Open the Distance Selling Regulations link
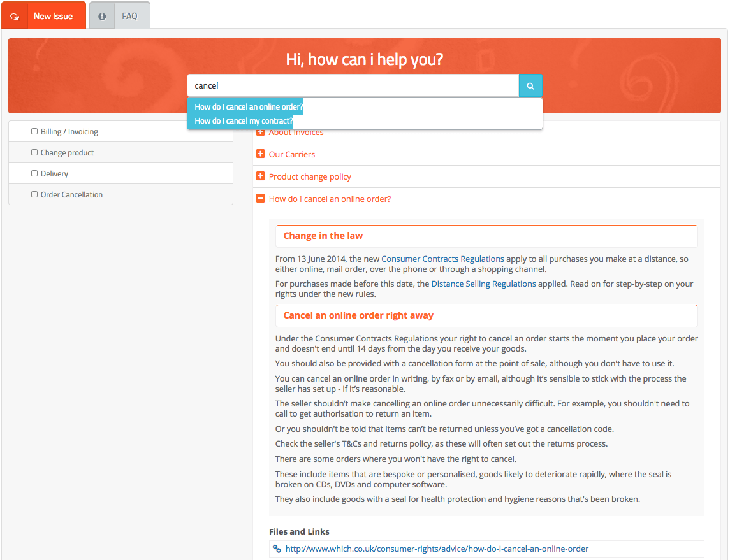The width and height of the screenshot is (730, 560). 484,284
